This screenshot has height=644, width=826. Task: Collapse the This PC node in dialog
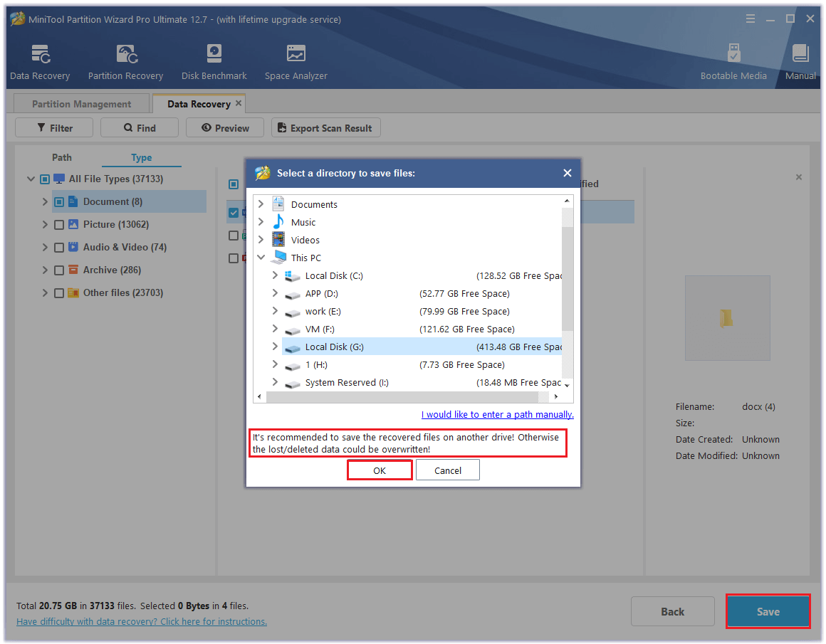[261, 258]
